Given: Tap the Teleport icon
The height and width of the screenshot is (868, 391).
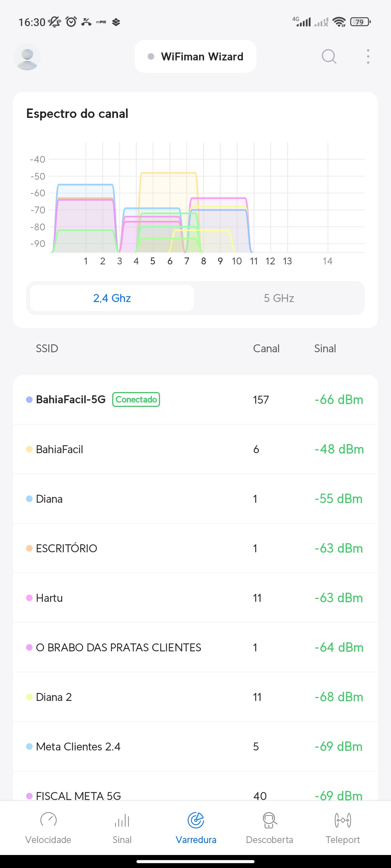Looking at the screenshot, I should point(342,820).
